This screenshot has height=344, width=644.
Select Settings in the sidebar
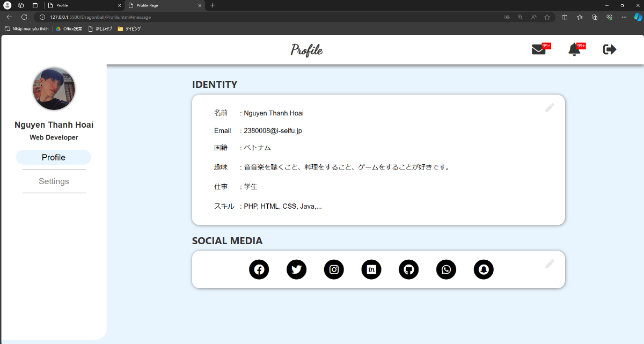pyautogui.click(x=54, y=181)
